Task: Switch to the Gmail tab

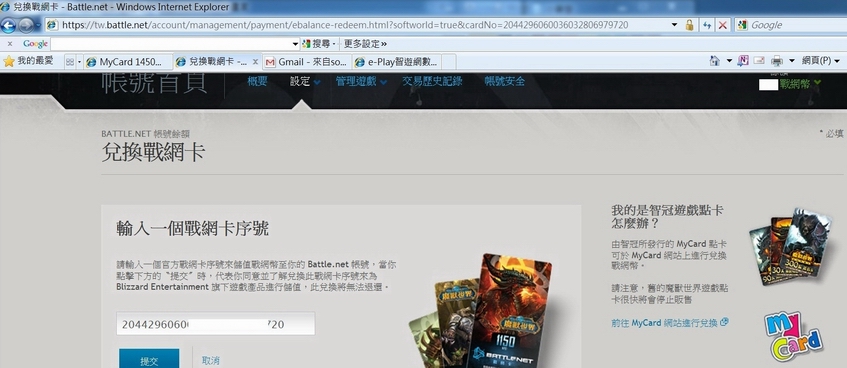Action: [307, 62]
